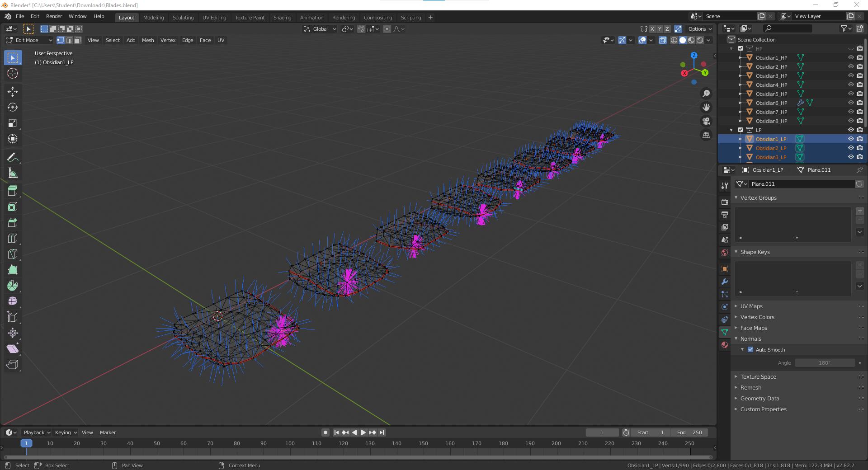Select the Shear tool
Viewport: 868px width, 470px height.
(13, 349)
